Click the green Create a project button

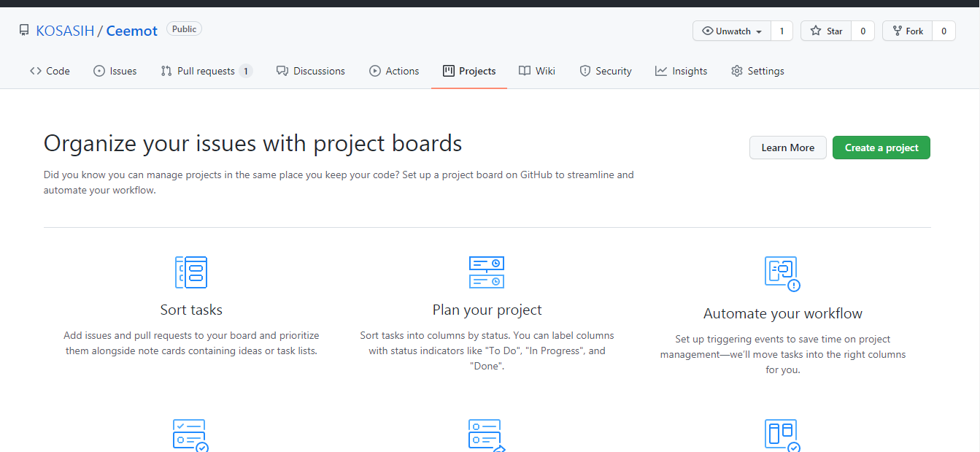(x=881, y=148)
